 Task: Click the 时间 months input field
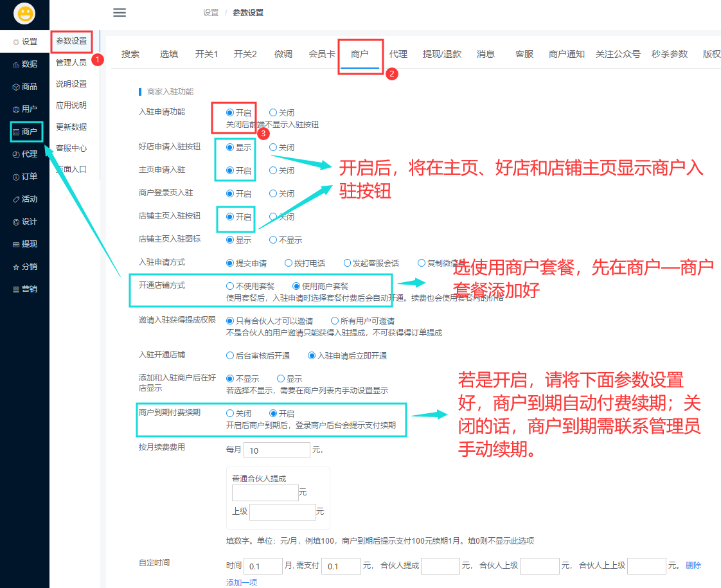pos(263,566)
